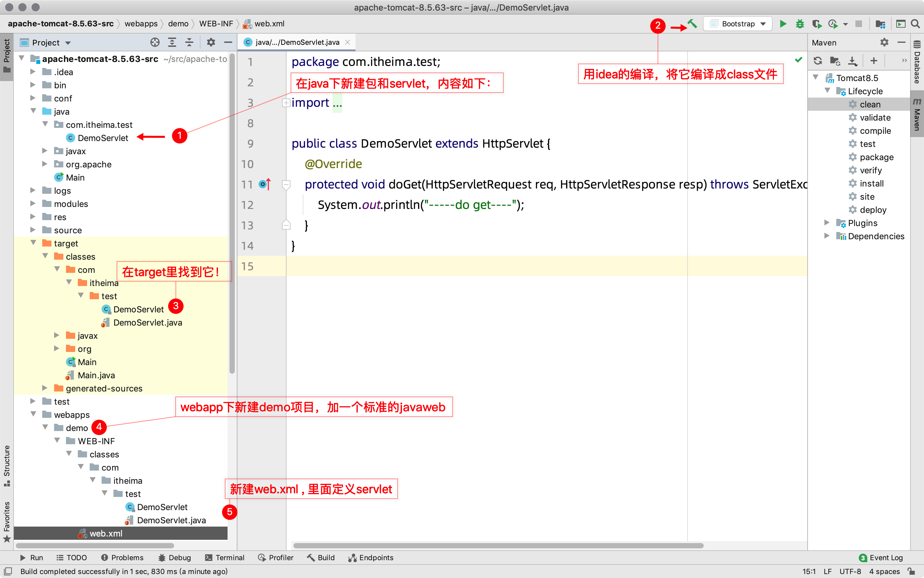Click the Debug tool icon

click(798, 25)
